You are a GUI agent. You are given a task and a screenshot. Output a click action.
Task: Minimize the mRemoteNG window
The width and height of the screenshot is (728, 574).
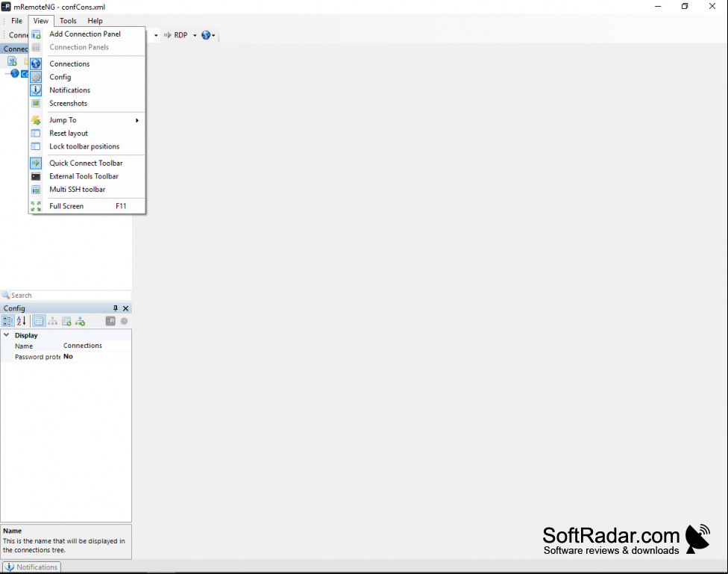658,6
